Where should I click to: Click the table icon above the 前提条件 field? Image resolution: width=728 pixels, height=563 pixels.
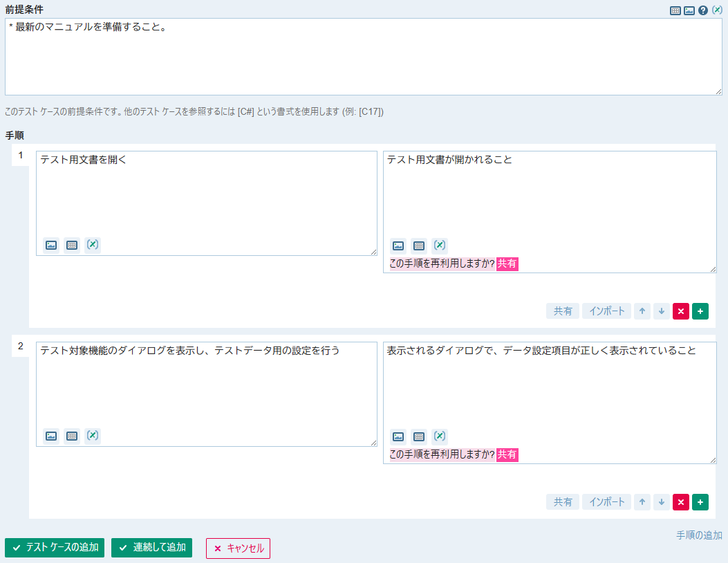click(x=675, y=10)
